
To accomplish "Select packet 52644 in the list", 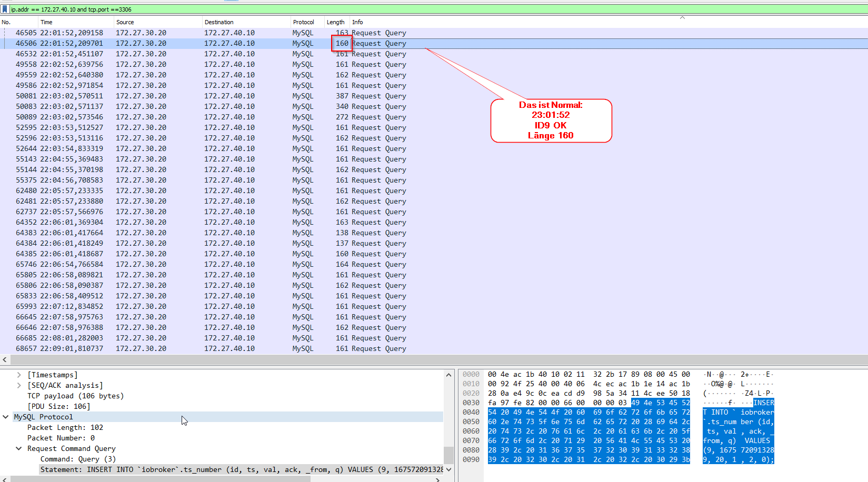I will coord(434,148).
